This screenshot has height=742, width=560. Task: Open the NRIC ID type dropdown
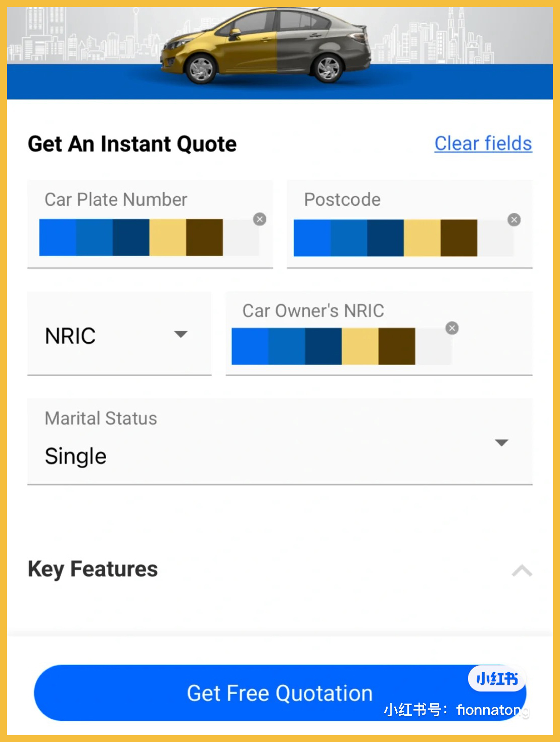[119, 335]
